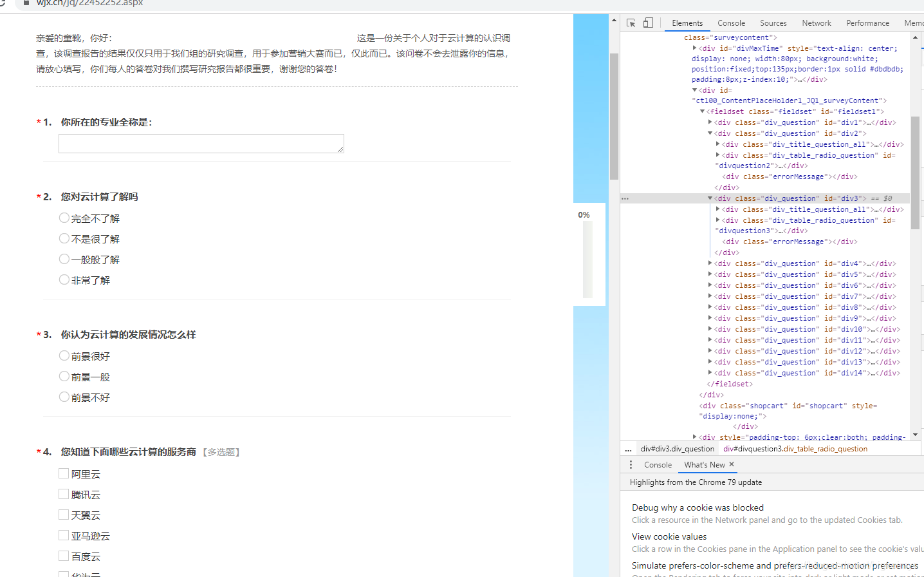Open the Network tab
Viewport: 924px width, 577px height.
pos(817,23)
